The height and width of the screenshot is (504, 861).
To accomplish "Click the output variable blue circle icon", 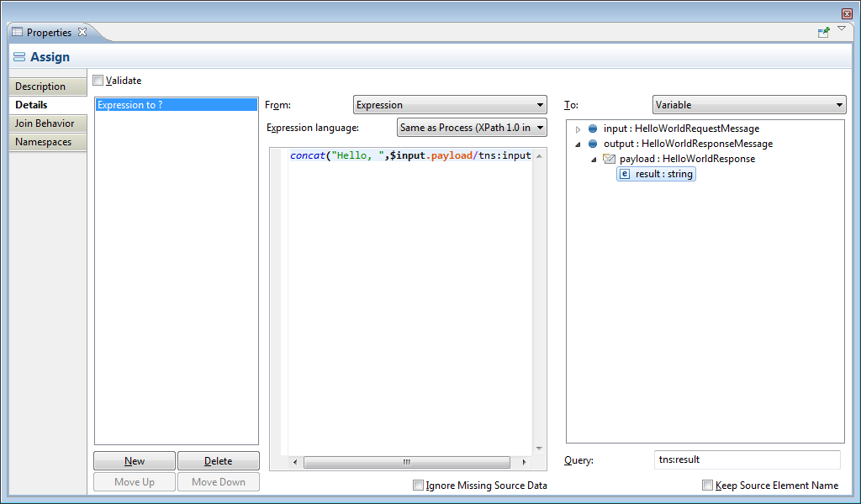I will tap(593, 144).
